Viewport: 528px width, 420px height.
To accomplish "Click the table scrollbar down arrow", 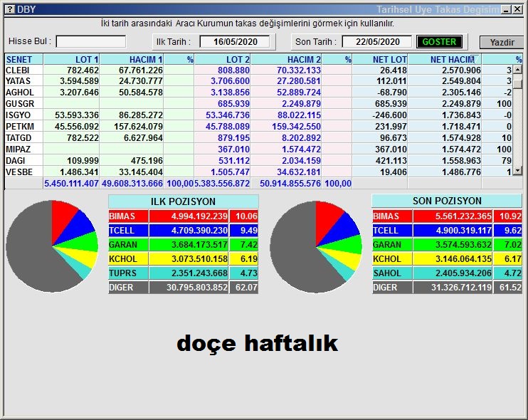I will (x=518, y=171).
